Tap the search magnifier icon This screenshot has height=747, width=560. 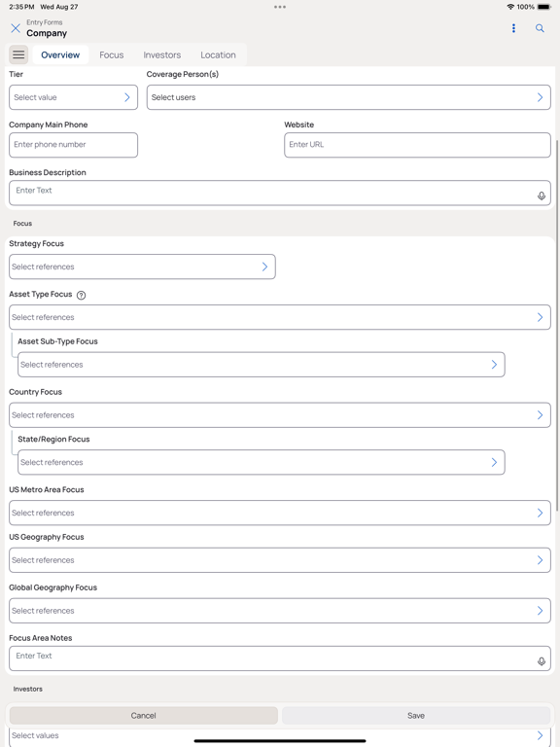[x=540, y=28]
